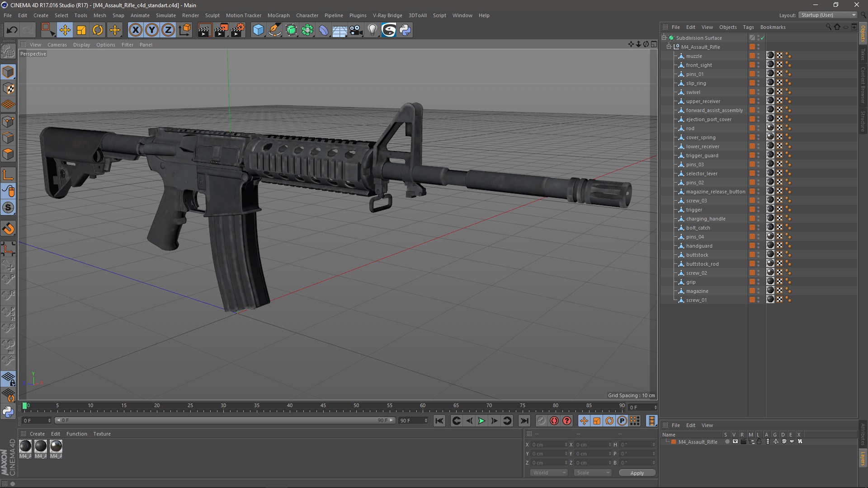This screenshot has width=868, height=488.
Task: Select the first M4 material thumbnail
Action: (x=25, y=446)
